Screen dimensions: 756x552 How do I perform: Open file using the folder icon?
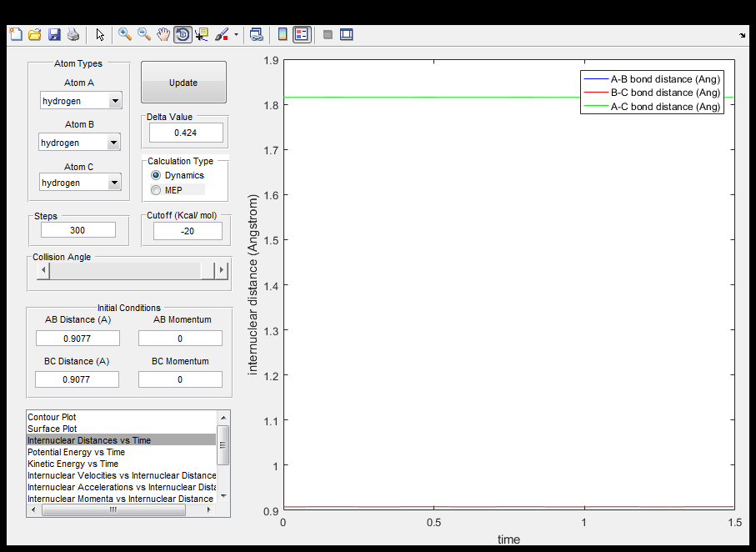tap(35, 34)
